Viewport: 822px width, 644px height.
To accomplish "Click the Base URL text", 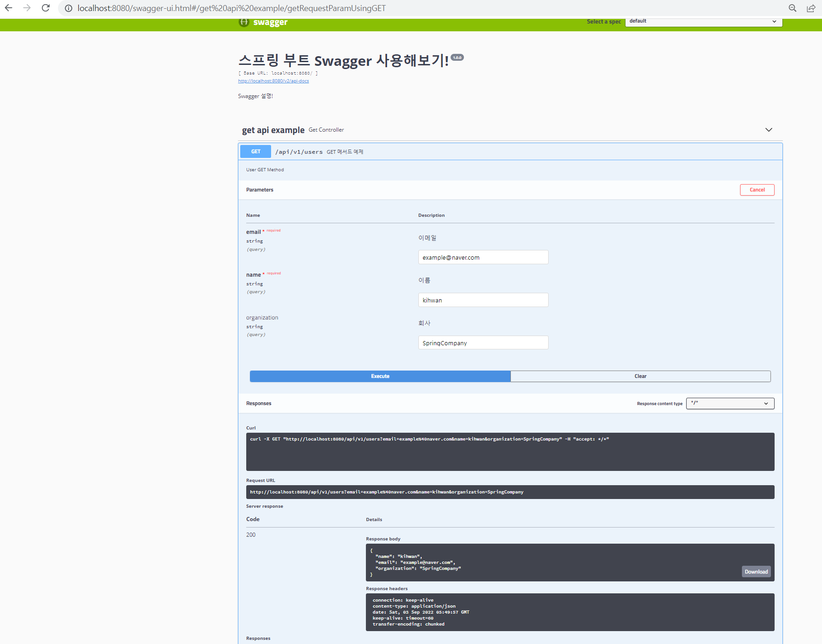I will pyautogui.click(x=278, y=73).
